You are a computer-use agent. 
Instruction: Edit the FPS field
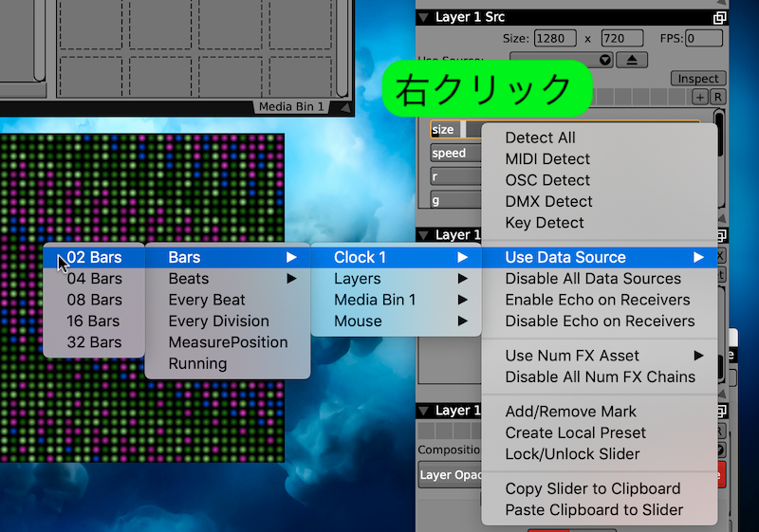[x=704, y=38]
